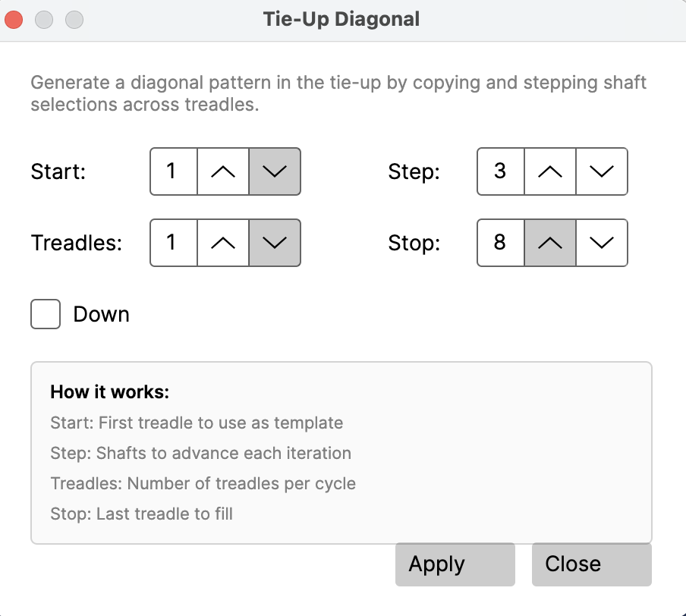Focus the Treadles number field

tap(174, 243)
